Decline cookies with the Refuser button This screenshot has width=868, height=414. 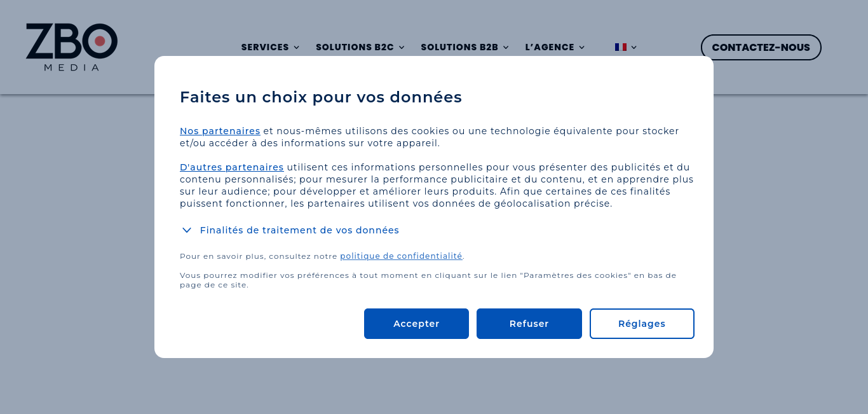529,324
